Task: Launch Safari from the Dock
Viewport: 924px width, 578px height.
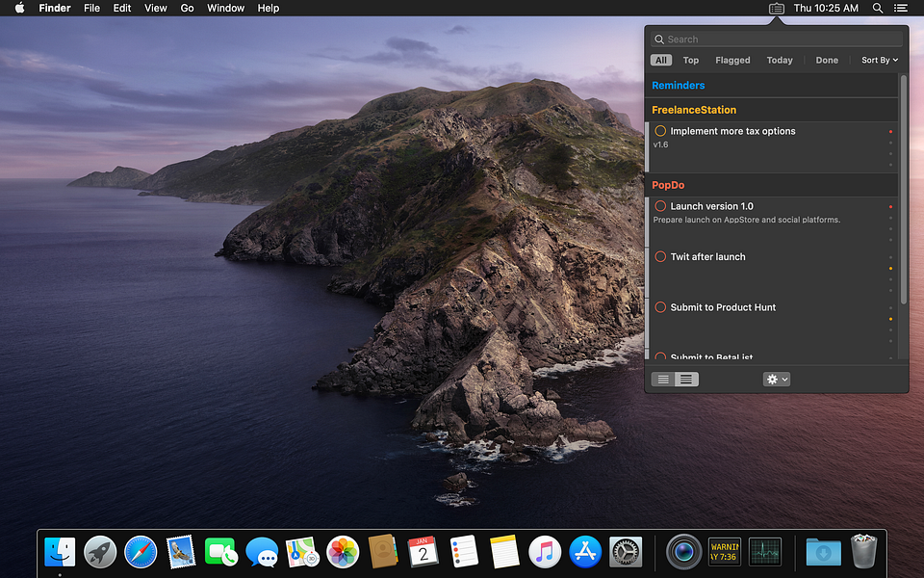Action: (x=141, y=552)
